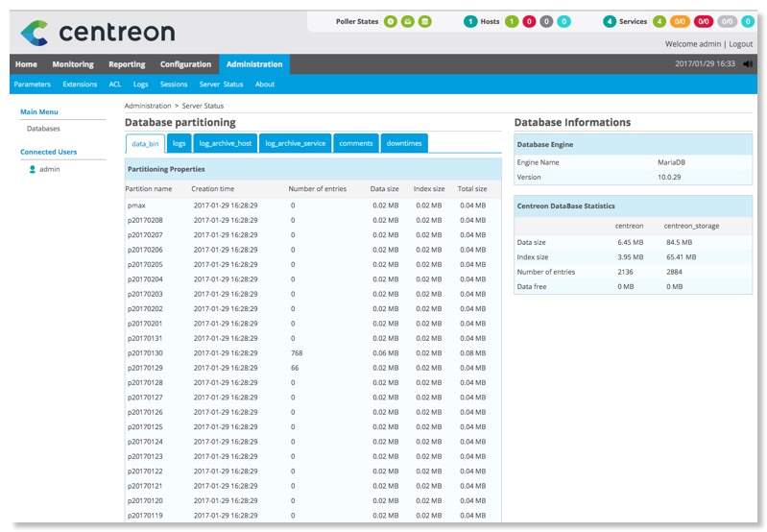Open Databases in the Main Menu
Image resolution: width=767 pixels, height=532 pixels.
[x=43, y=128]
